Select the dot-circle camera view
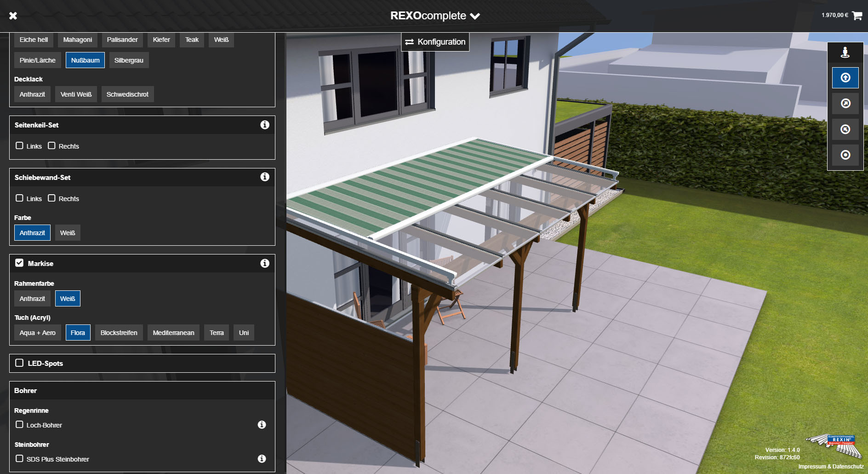The image size is (868, 474). (845, 155)
